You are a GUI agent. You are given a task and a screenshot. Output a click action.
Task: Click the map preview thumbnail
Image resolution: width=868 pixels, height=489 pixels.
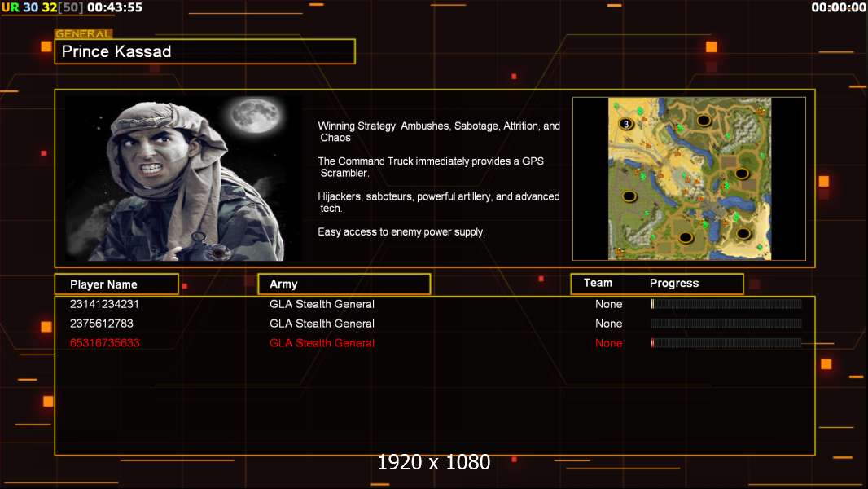689,178
